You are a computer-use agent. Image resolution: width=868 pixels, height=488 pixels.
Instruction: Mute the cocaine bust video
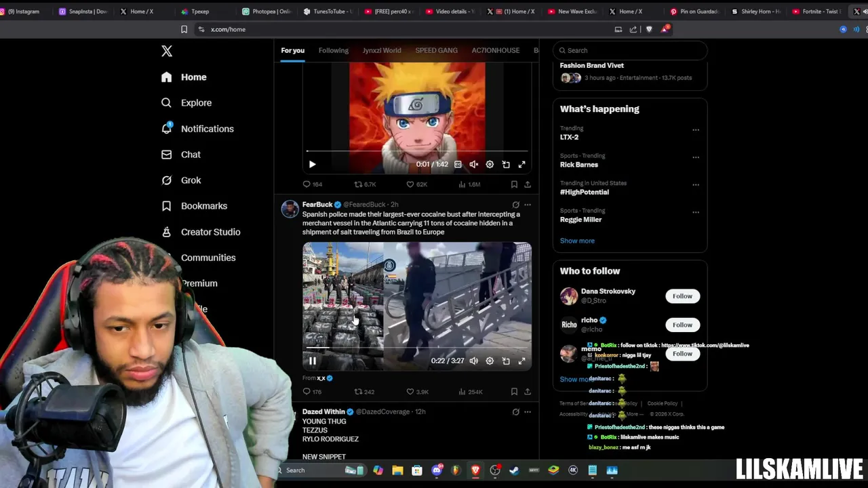tap(474, 361)
